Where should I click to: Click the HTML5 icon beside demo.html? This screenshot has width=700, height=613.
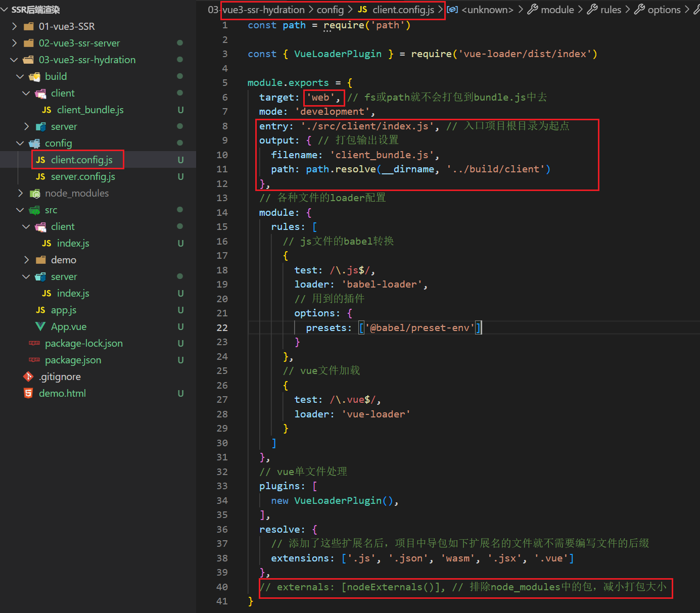(28, 393)
